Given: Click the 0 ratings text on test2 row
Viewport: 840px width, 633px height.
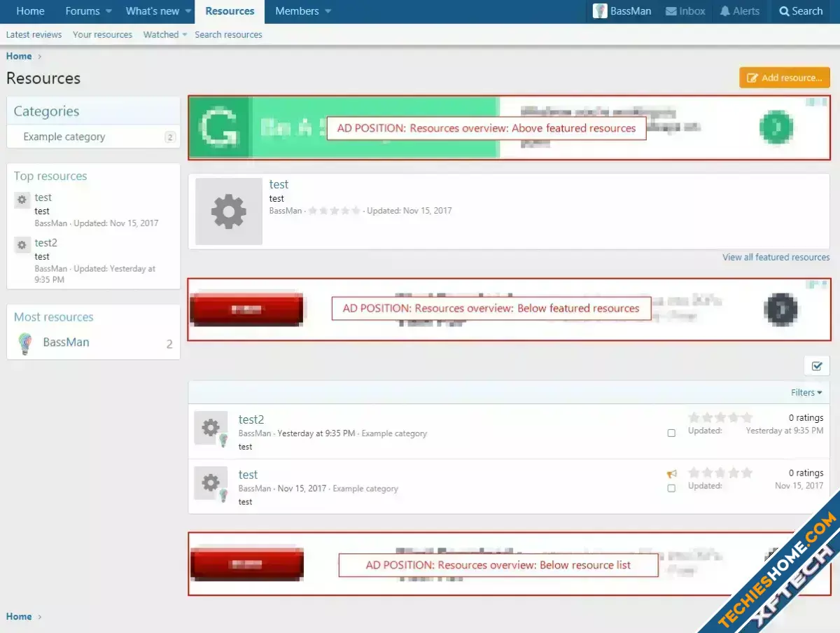Looking at the screenshot, I should pyautogui.click(x=806, y=418).
